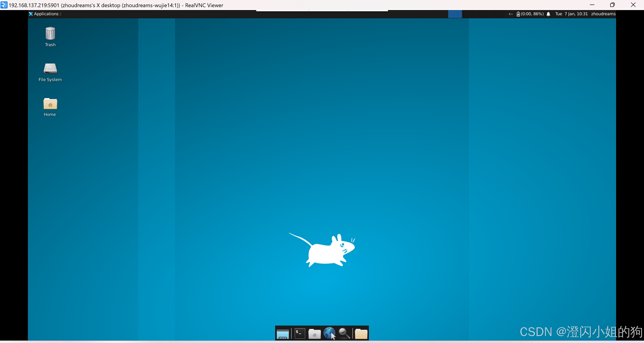Switch to the fourth workspace in switcher
Screen dimensions: 644x343
pyautogui.click(x=497, y=14)
